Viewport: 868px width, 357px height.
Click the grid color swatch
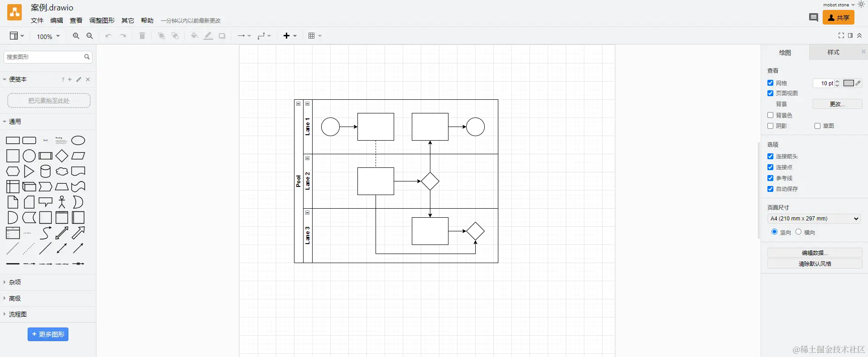click(x=849, y=83)
